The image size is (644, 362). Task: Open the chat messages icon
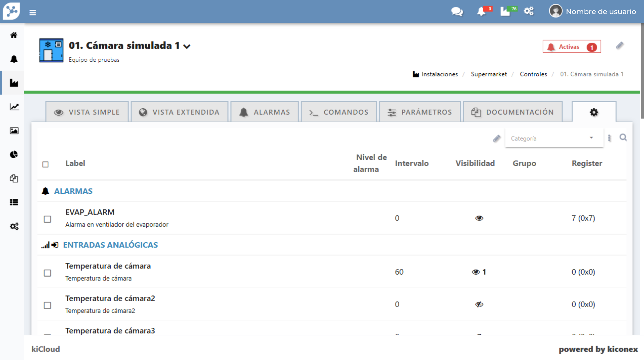coord(457,12)
